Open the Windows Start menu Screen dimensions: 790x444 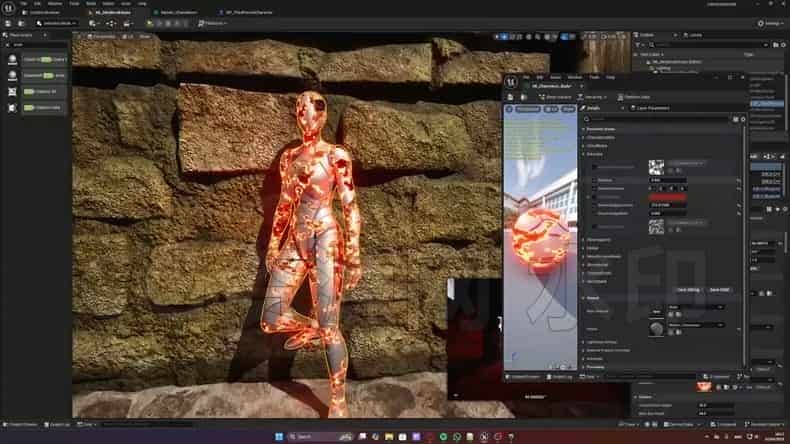click(x=279, y=436)
